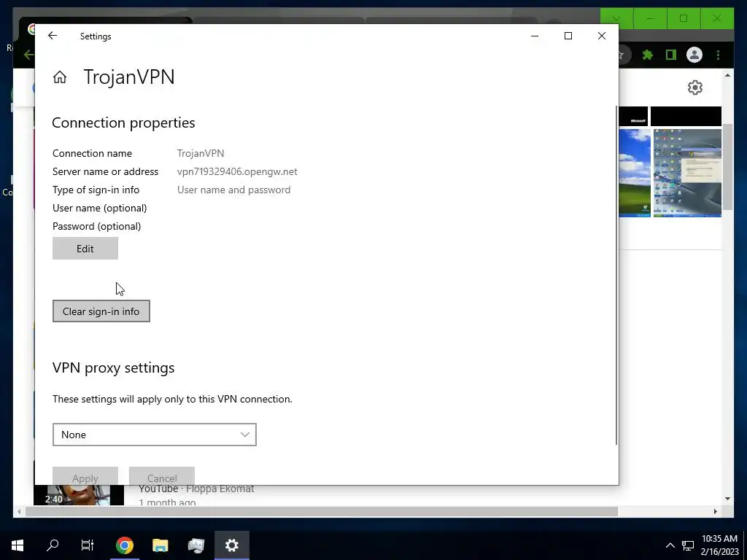Click the horizontal scrollbar left arrow
Image resolution: width=747 pixels, height=560 pixels.
tap(19, 511)
